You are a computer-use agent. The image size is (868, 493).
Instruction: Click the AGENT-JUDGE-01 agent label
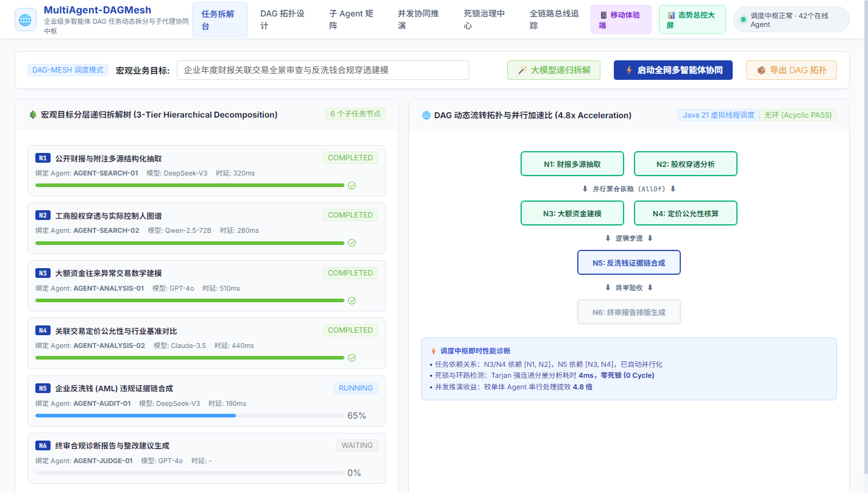tap(103, 461)
